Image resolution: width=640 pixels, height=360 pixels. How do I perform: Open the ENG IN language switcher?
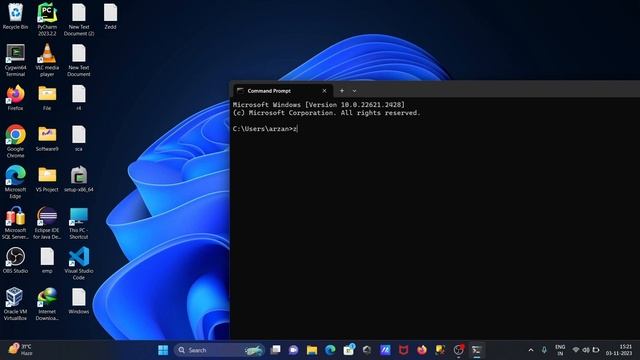[560, 350]
